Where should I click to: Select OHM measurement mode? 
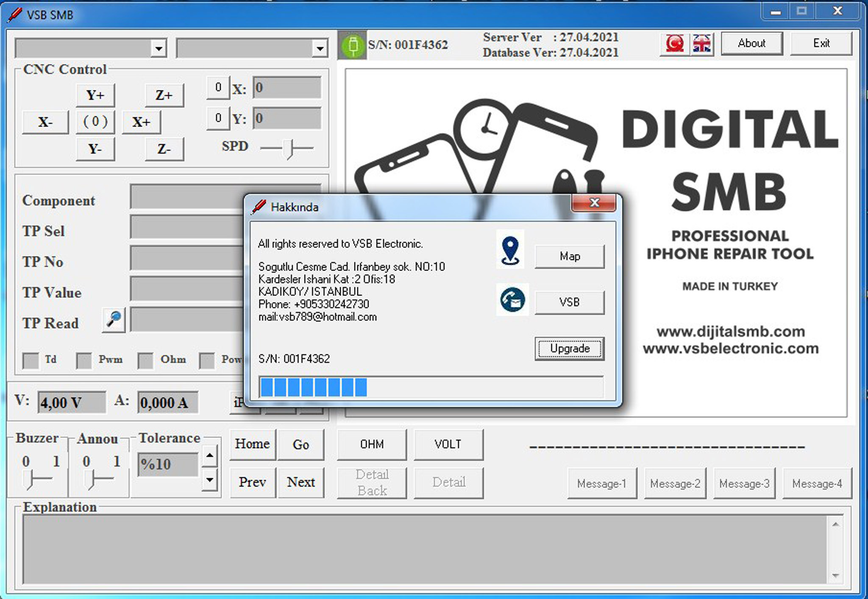coord(372,444)
